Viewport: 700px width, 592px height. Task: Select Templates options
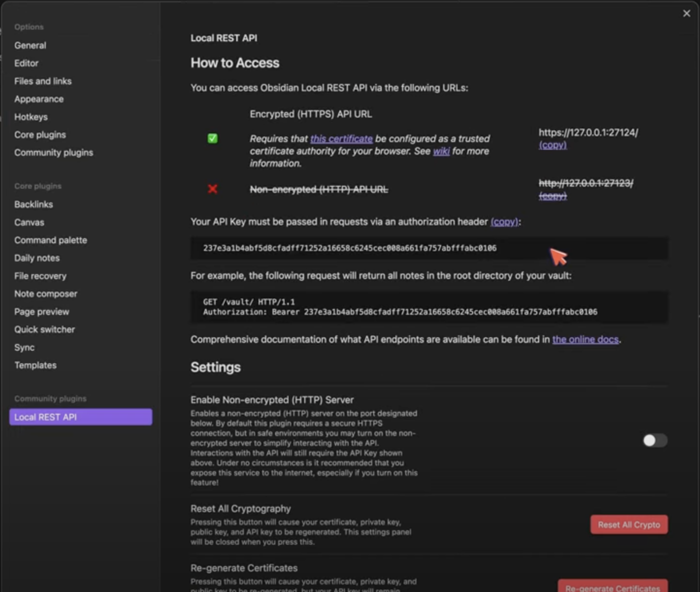pos(35,365)
